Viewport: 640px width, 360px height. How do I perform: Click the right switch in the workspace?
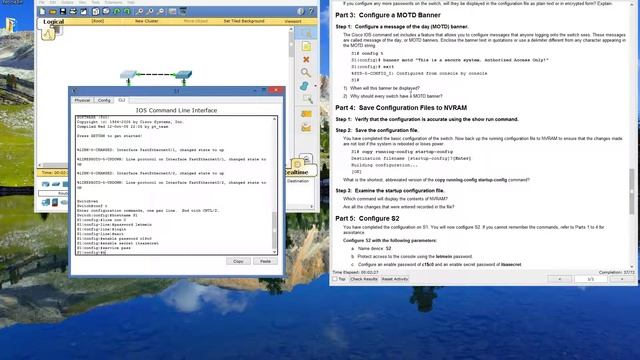[x=183, y=75]
